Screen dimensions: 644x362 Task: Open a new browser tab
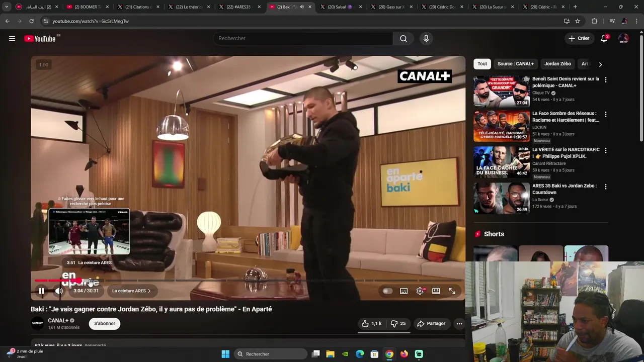pyautogui.click(x=575, y=7)
